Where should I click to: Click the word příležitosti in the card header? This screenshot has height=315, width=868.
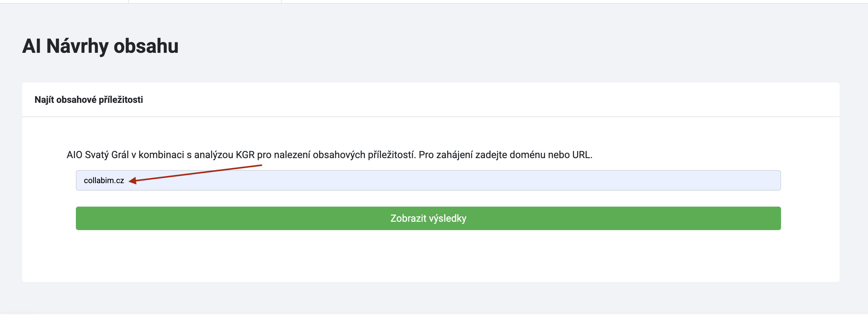point(121,99)
